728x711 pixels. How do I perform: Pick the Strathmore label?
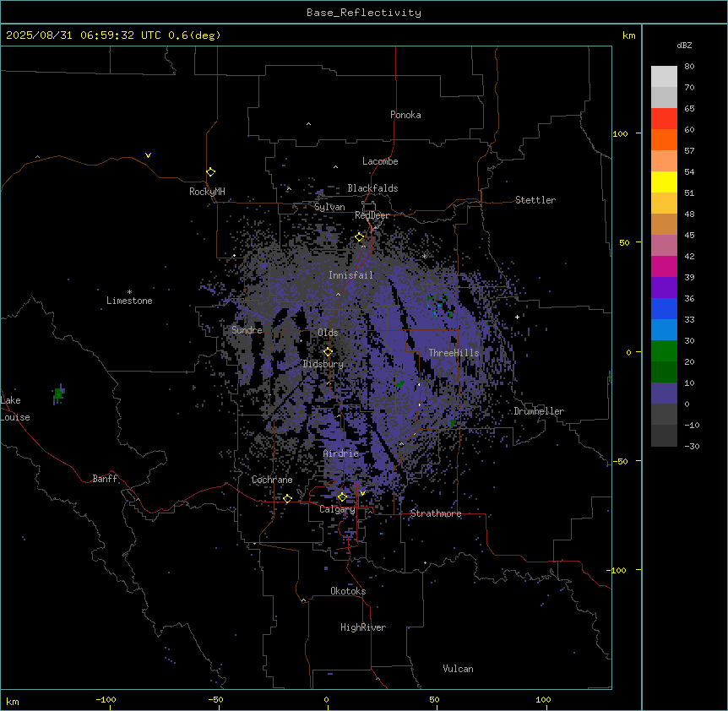[436, 513]
